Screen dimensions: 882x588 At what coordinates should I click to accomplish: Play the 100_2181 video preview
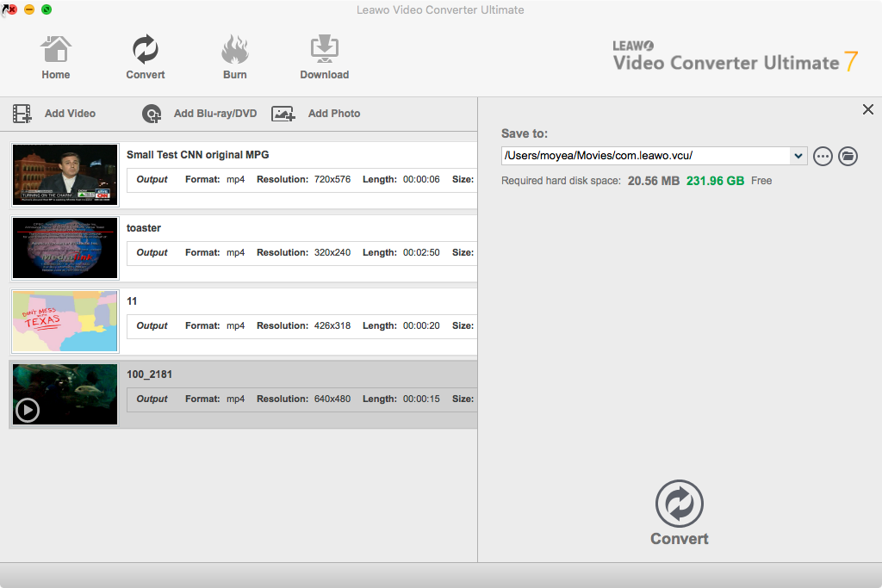point(28,411)
